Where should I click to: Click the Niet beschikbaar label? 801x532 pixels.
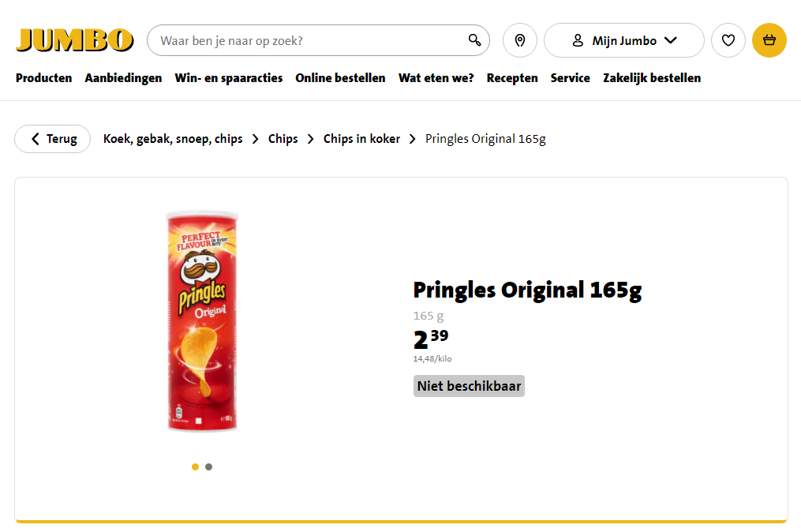tap(469, 385)
